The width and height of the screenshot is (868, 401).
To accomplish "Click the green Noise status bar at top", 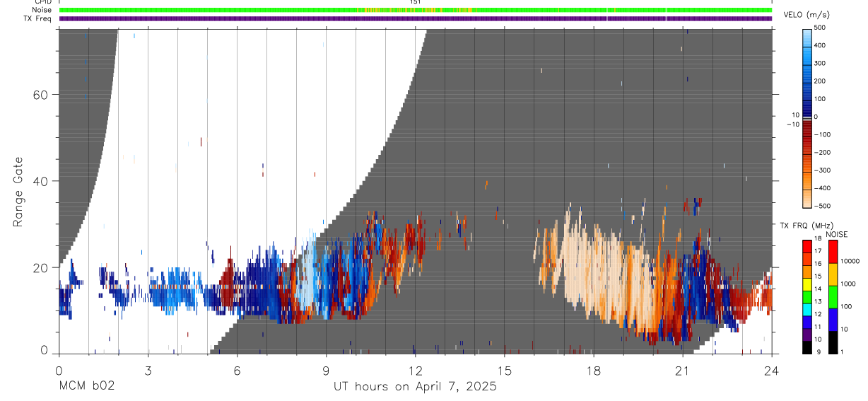I will 416,11.
